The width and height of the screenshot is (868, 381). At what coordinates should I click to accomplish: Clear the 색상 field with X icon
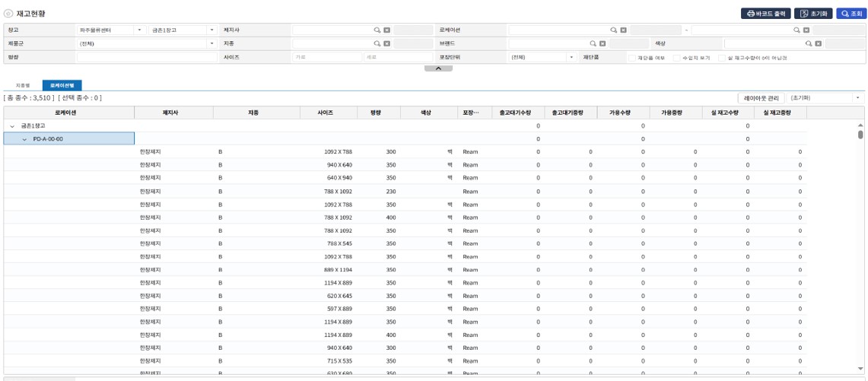819,43
